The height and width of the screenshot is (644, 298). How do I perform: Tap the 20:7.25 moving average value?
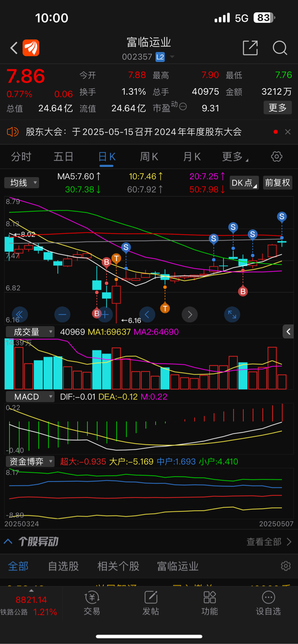(x=207, y=177)
